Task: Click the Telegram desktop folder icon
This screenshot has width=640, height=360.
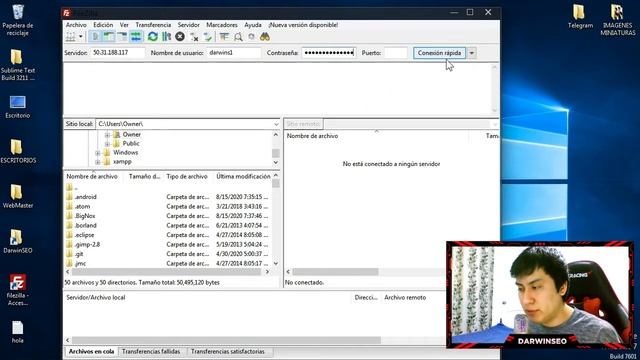Action: point(580,16)
